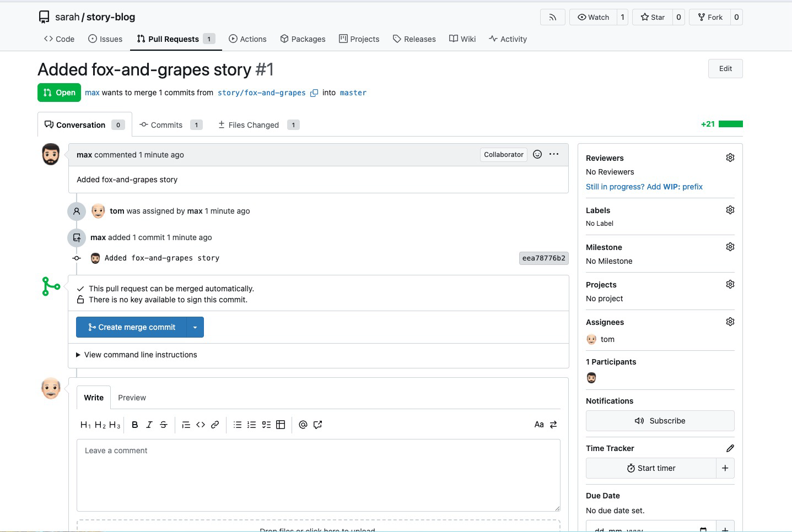Open merge method dropdown arrow
The width and height of the screenshot is (792, 532).
pyautogui.click(x=195, y=327)
